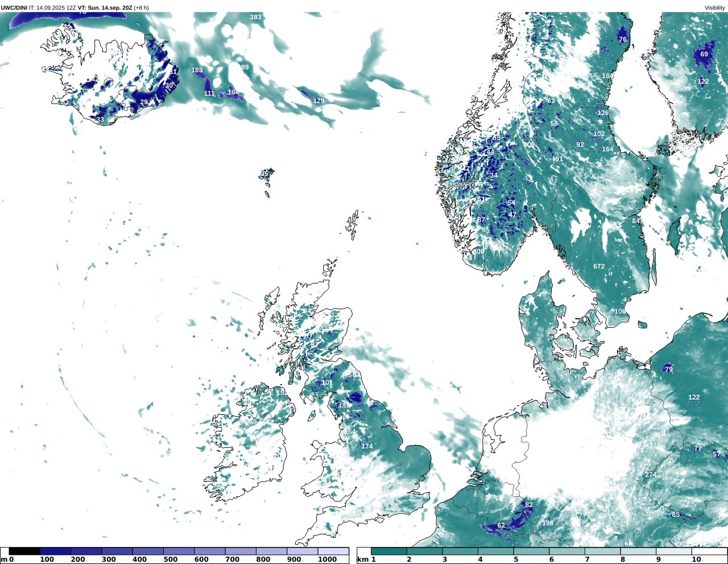The height and width of the screenshot is (564, 728).
Task: Click the 6–7 km legend color band
Action: 567,551
